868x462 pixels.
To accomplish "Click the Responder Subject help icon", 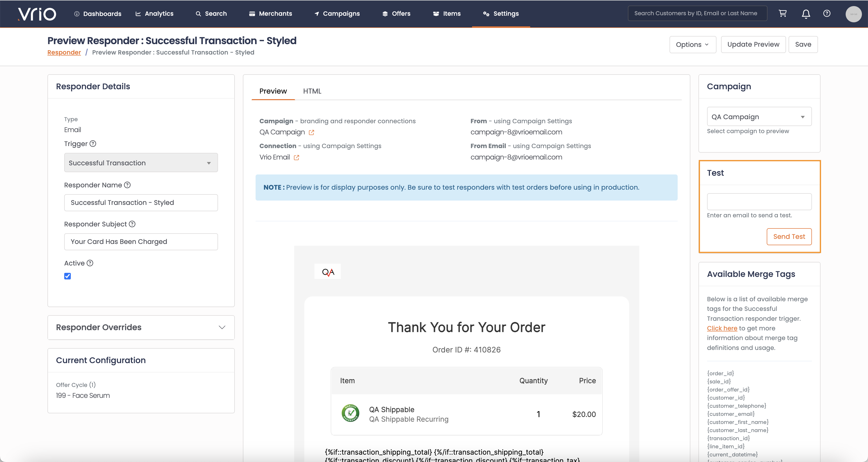I will click(132, 224).
